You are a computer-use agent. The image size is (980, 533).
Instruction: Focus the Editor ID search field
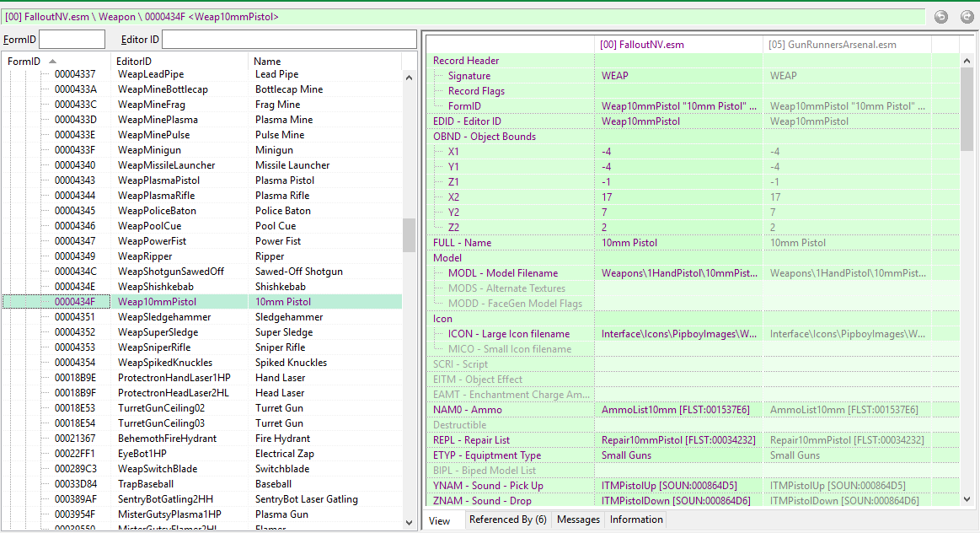[x=289, y=40]
